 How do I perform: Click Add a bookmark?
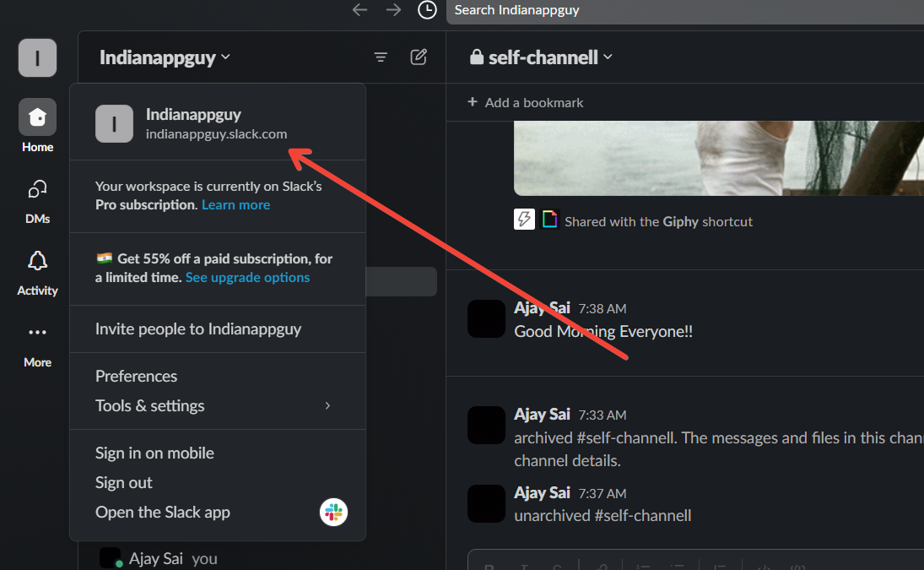tap(525, 102)
